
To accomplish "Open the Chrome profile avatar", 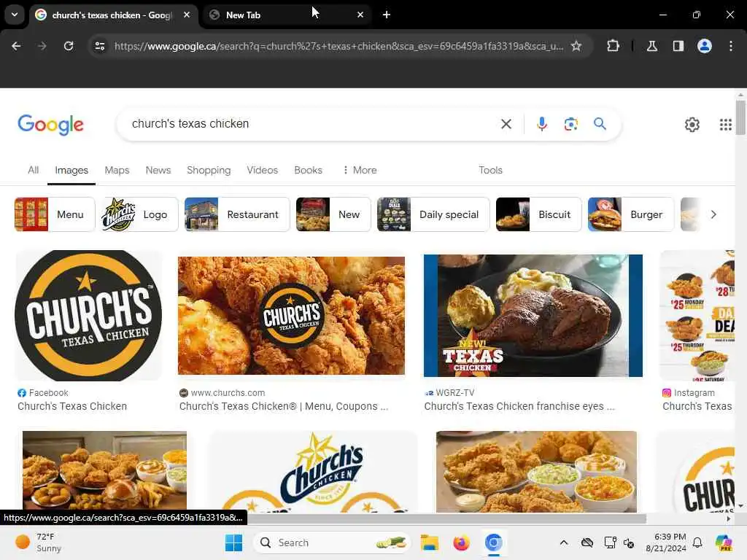I will tap(705, 46).
